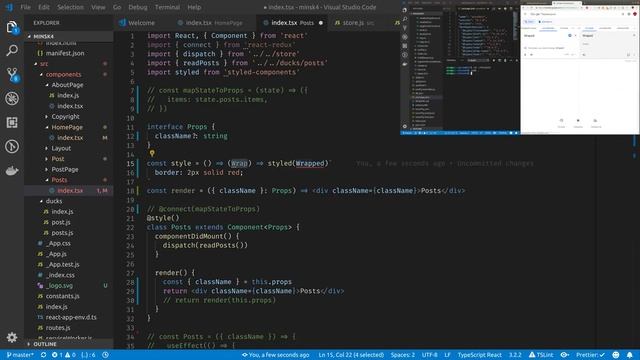Open the notifications bell in the status bar

pyautogui.click(x=629, y=355)
